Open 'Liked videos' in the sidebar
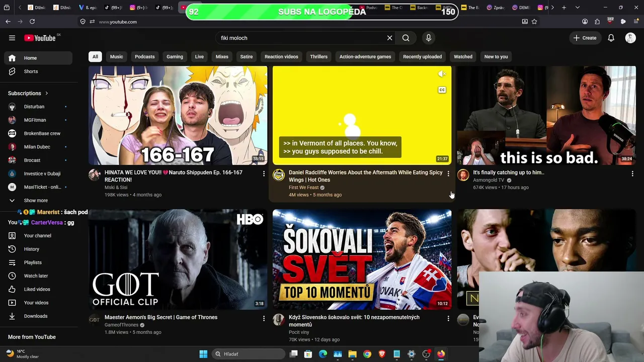Viewport: 644px width, 362px height. coord(38,289)
